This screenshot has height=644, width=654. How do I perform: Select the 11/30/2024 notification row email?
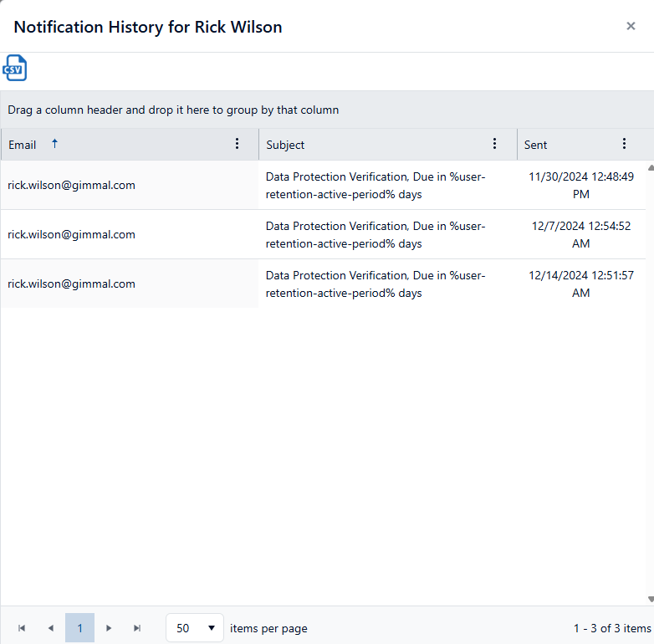[x=72, y=185]
